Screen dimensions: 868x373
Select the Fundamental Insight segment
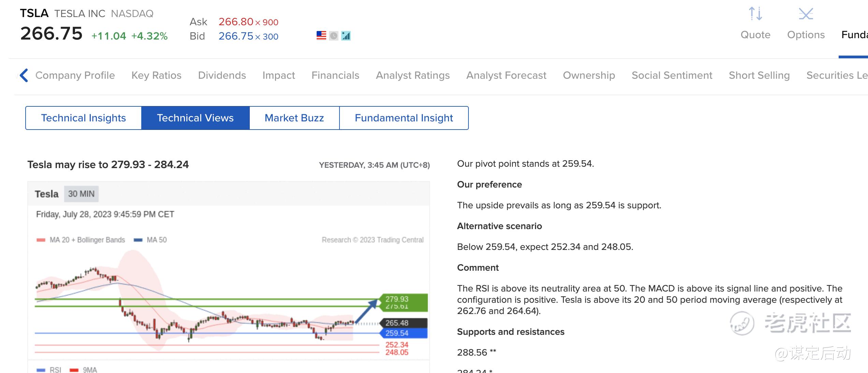pyautogui.click(x=404, y=118)
